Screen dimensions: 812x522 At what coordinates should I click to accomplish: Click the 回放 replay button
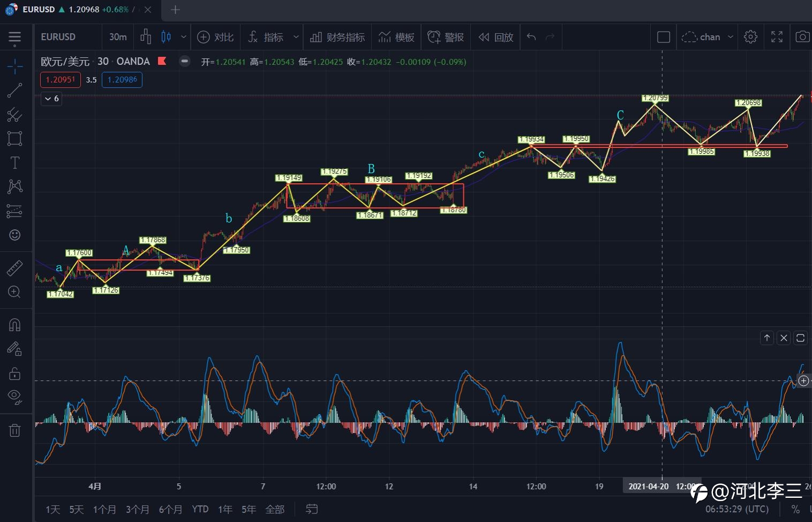[496, 37]
